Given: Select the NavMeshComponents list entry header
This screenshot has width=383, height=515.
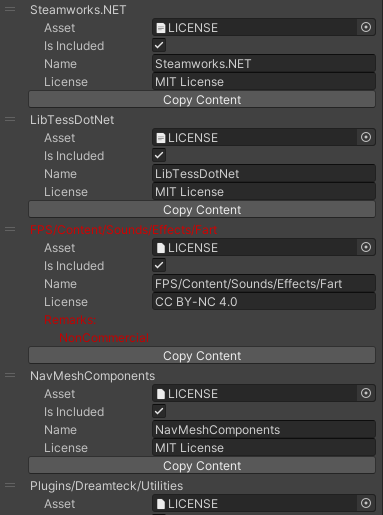Looking at the screenshot, I should [x=92, y=376].
